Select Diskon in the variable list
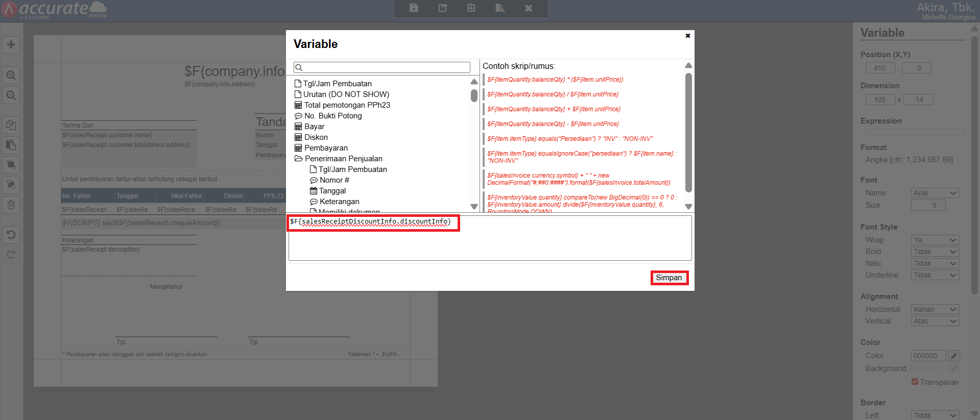The height and width of the screenshot is (420, 980). [316, 137]
